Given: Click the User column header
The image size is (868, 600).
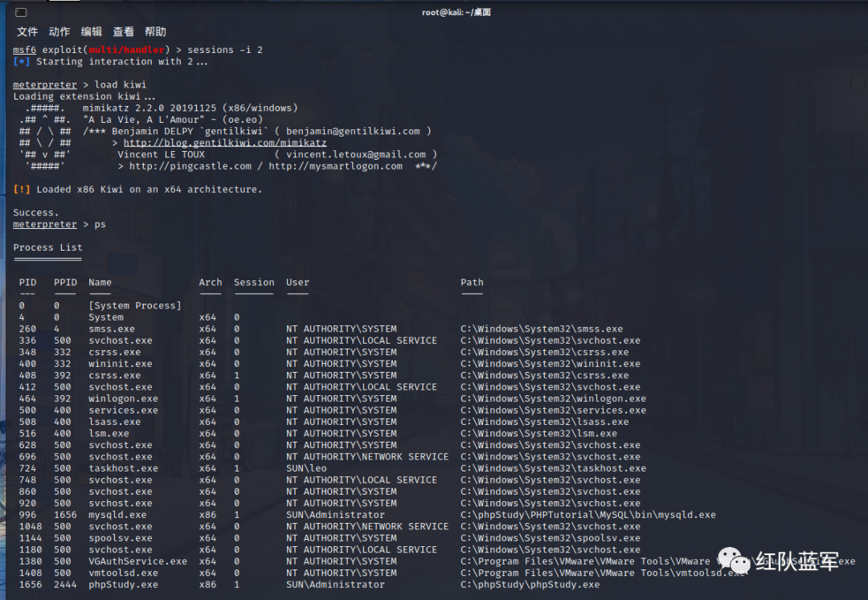Looking at the screenshot, I should pos(297,282).
